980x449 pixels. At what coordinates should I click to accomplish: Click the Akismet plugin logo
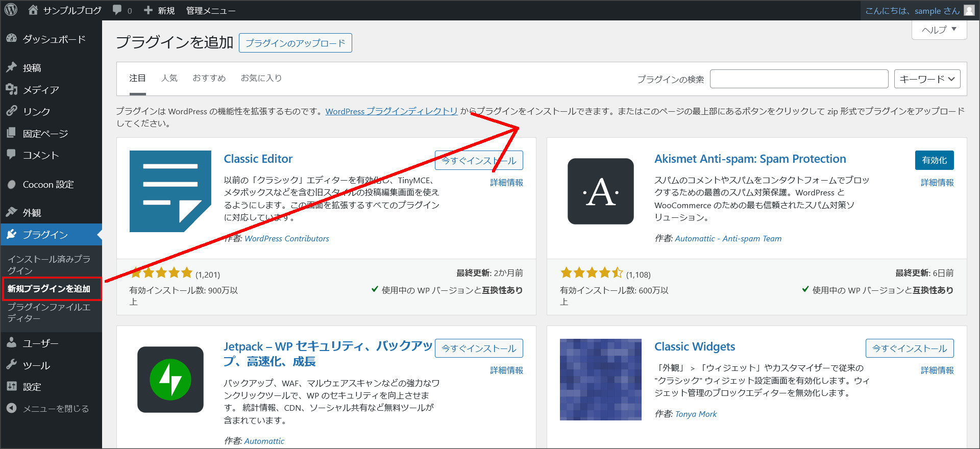[x=601, y=191]
